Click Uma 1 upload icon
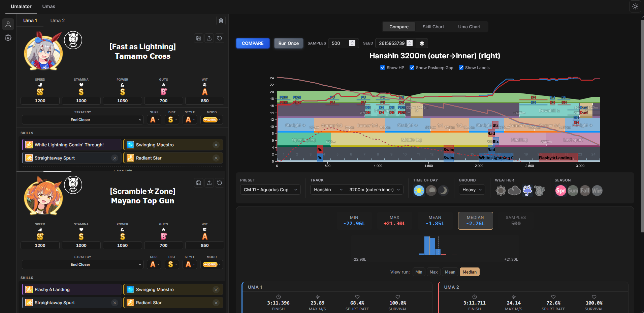This screenshot has height=313, width=644. point(209,38)
